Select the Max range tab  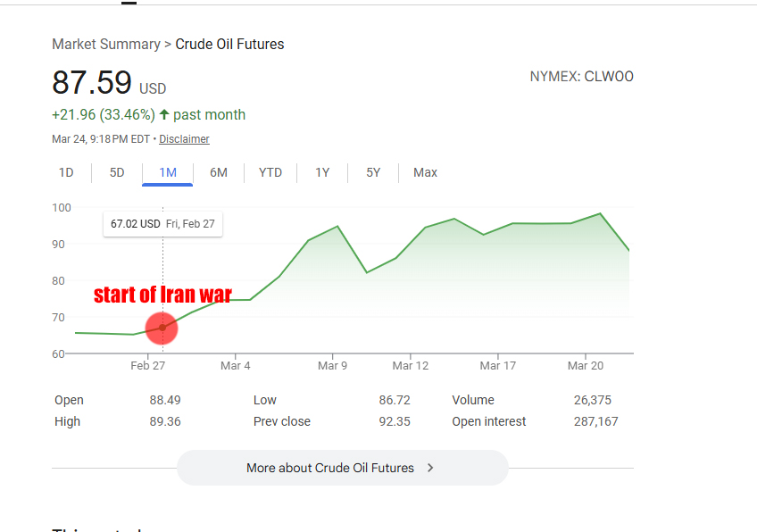(425, 172)
